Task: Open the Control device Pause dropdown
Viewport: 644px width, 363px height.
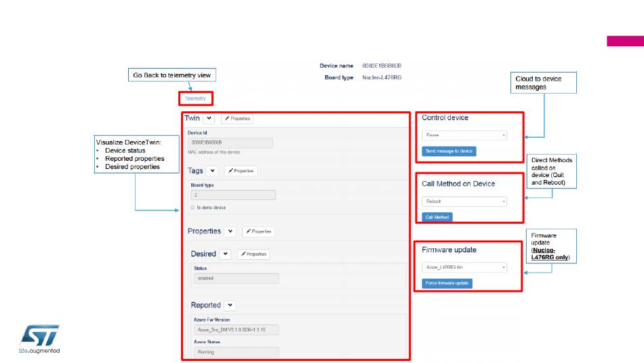Action: pos(464,135)
